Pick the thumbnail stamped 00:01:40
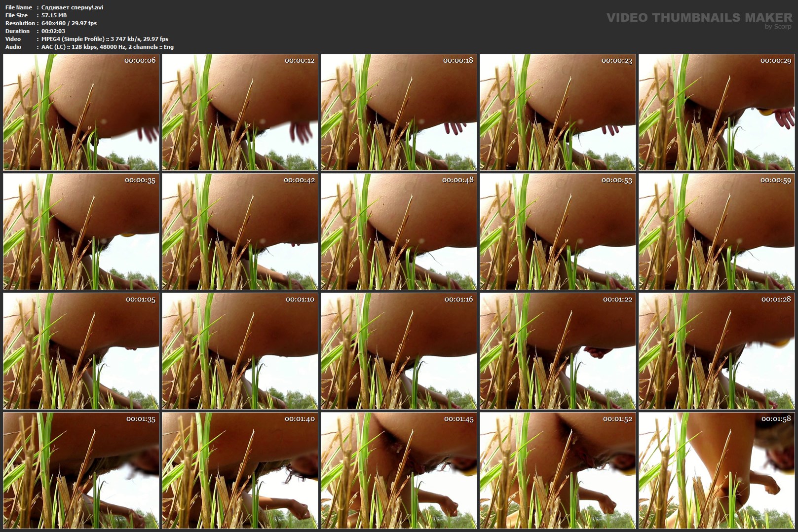The image size is (798, 532). (x=240, y=470)
